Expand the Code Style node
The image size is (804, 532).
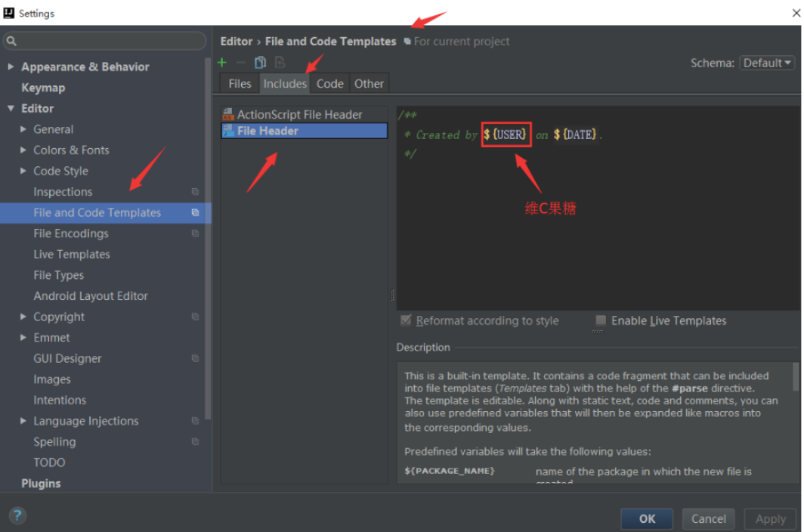(23, 171)
